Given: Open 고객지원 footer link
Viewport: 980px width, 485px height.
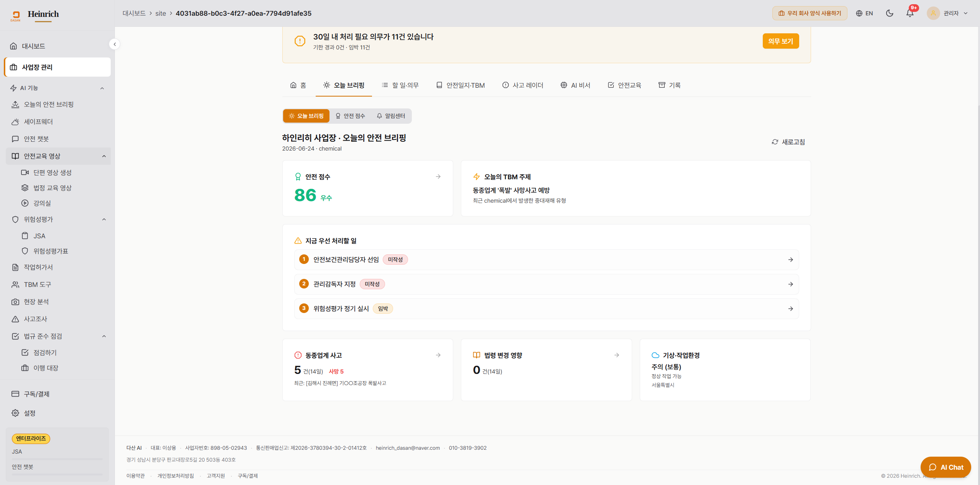Looking at the screenshot, I should (x=216, y=476).
